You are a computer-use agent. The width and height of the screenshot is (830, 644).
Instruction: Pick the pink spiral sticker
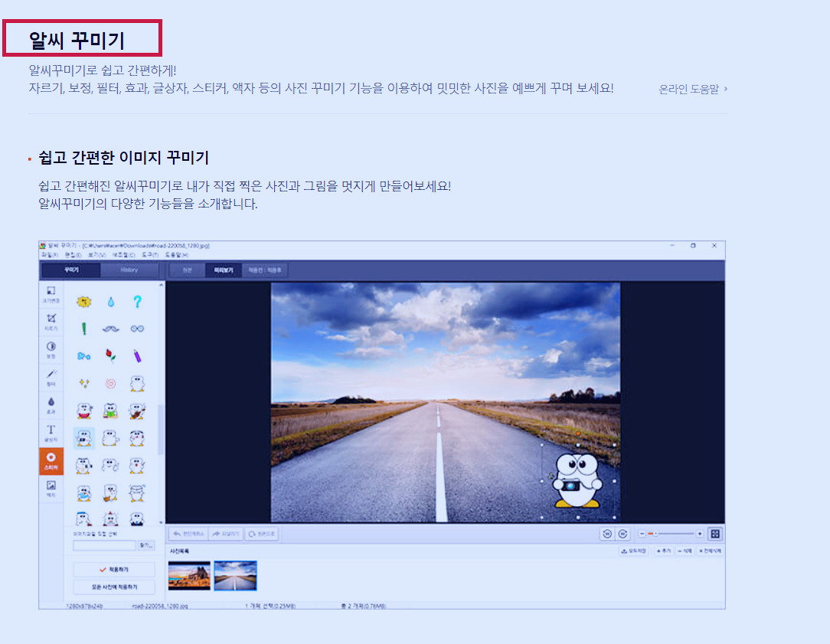(x=110, y=383)
